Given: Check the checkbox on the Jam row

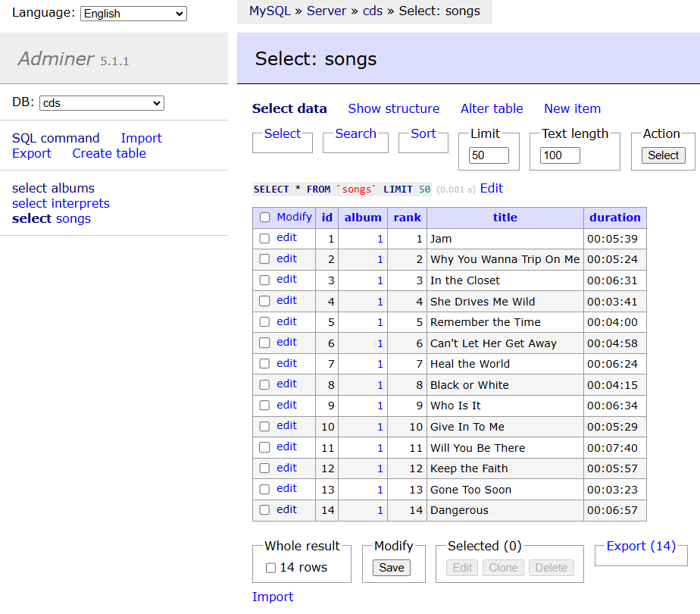Looking at the screenshot, I should [x=264, y=237].
